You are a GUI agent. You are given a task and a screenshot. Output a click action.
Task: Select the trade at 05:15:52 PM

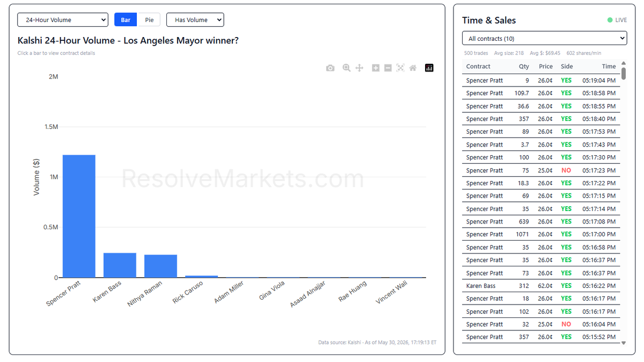click(x=541, y=337)
